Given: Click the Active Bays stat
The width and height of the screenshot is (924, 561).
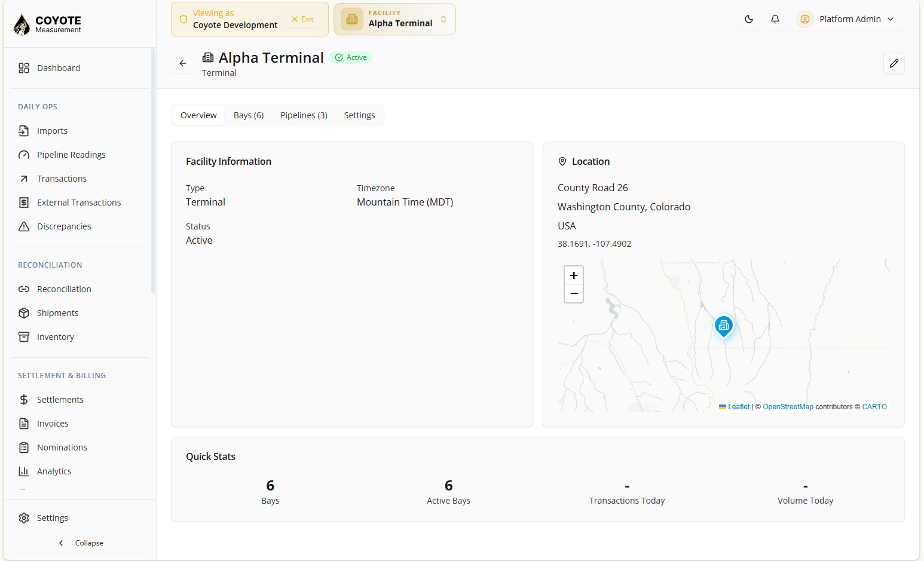Looking at the screenshot, I should (x=448, y=492).
